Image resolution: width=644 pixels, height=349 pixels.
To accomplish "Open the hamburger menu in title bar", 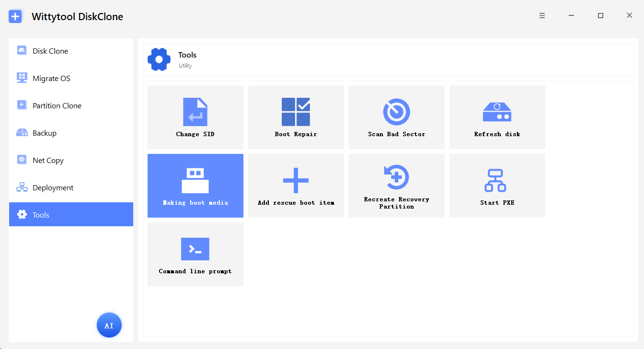I will pyautogui.click(x=542, y=16).
